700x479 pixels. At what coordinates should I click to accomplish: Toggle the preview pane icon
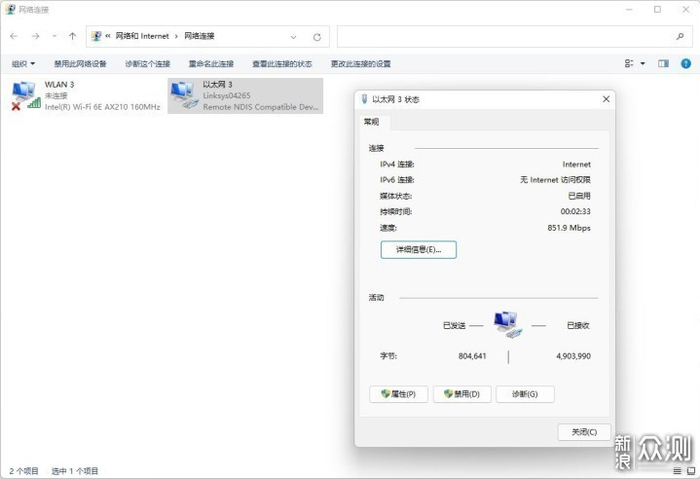pyautogui.click(x=662, y=63)
